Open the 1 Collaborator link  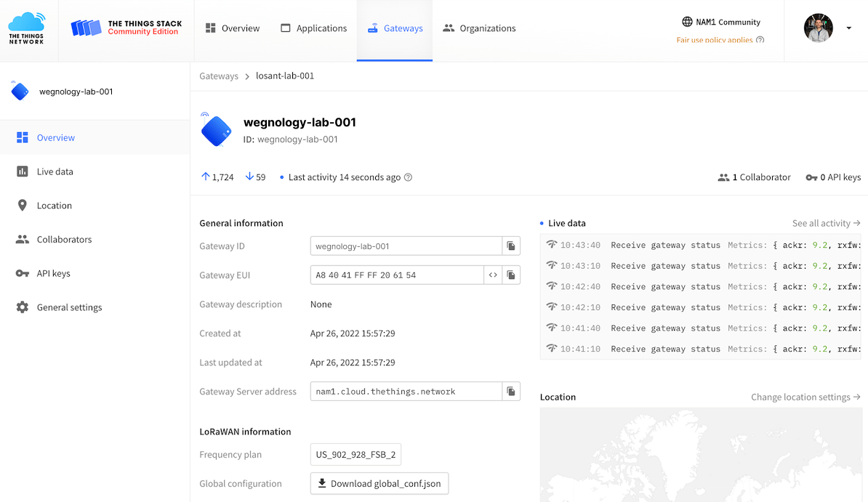click(754, 177)
